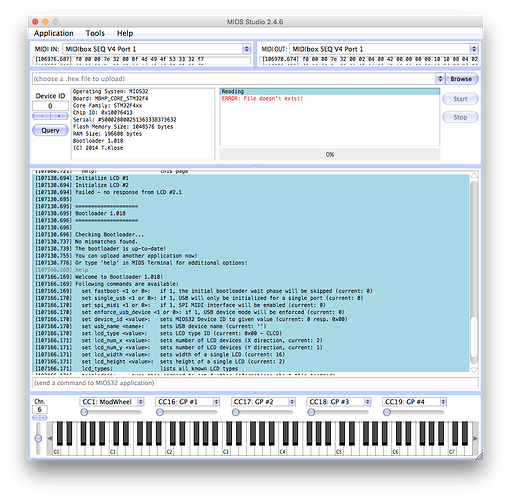Open the Tools menu

click(x=95, y=33)
